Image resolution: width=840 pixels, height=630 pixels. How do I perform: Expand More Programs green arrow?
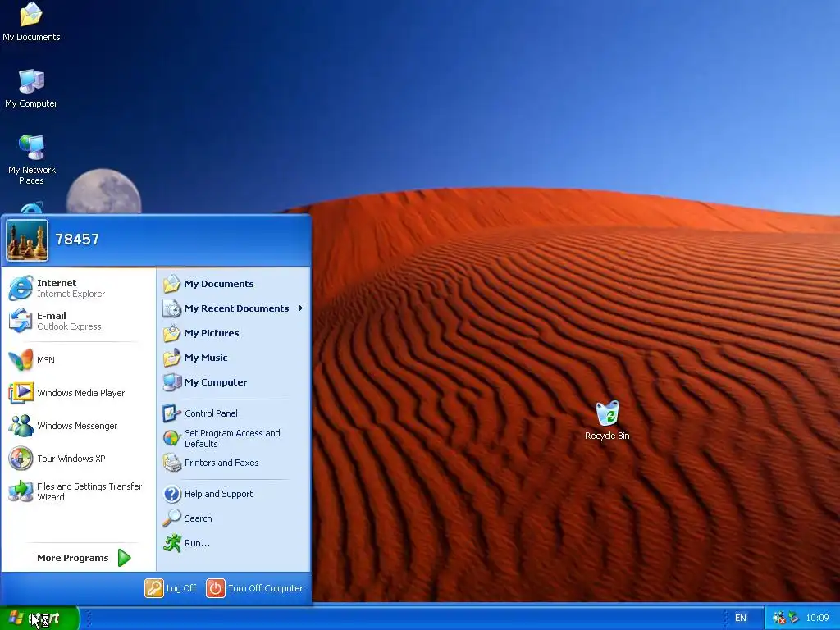tap(125, 558)
